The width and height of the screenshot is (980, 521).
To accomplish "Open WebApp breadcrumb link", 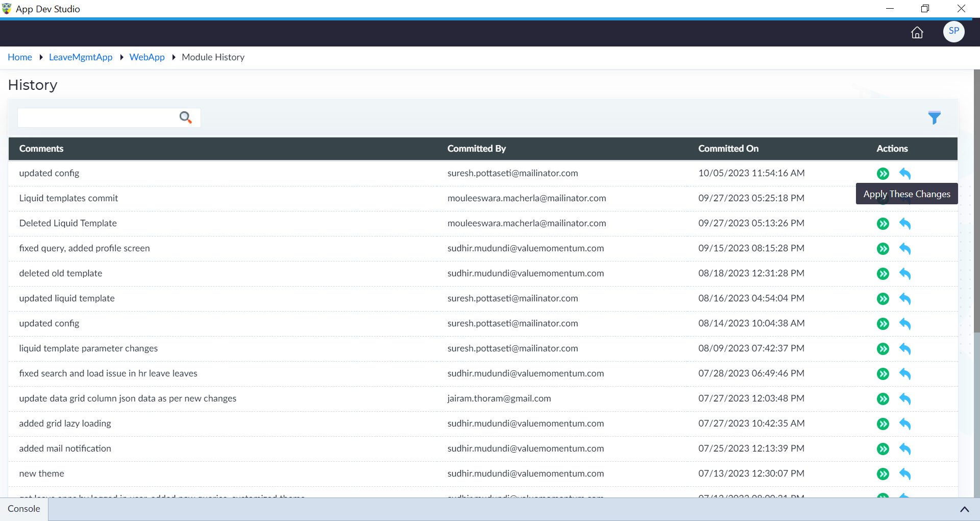I will [147, 57].
